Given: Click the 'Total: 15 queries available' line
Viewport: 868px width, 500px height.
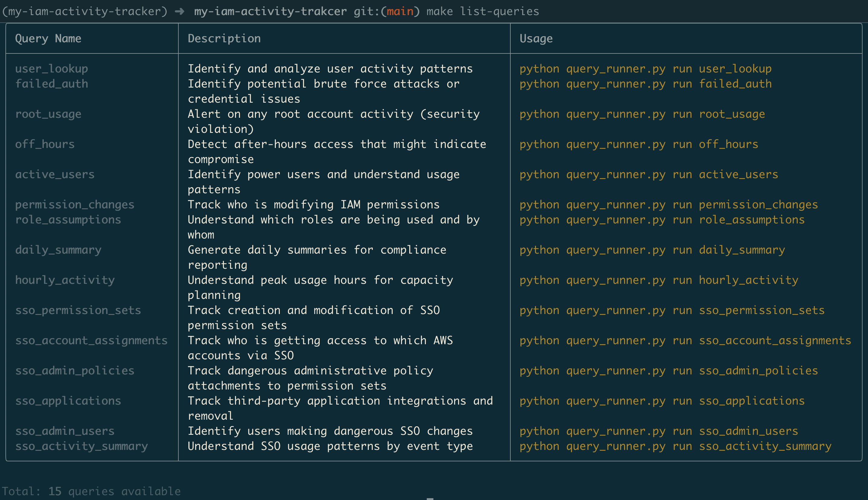Looking at the screenshot, I should 91,492.
